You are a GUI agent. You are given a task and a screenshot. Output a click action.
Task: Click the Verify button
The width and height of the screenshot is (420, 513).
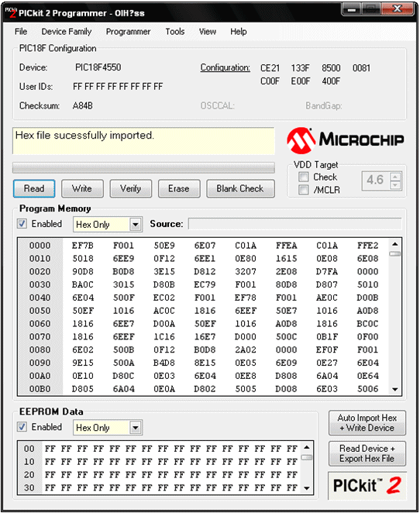[130, 188]
